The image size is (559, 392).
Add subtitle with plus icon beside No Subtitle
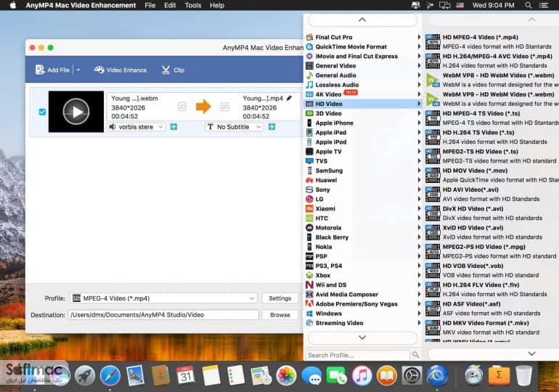coord(272,127)
